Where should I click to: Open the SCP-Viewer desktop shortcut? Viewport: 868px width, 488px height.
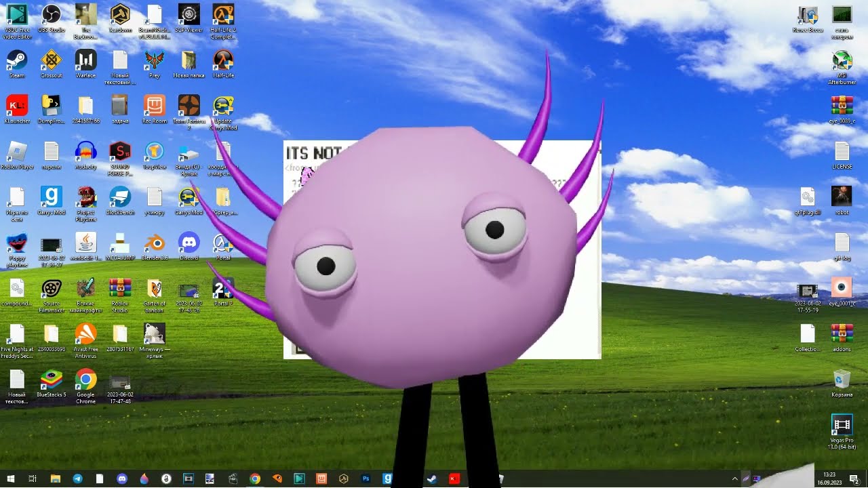coord(189,19)
